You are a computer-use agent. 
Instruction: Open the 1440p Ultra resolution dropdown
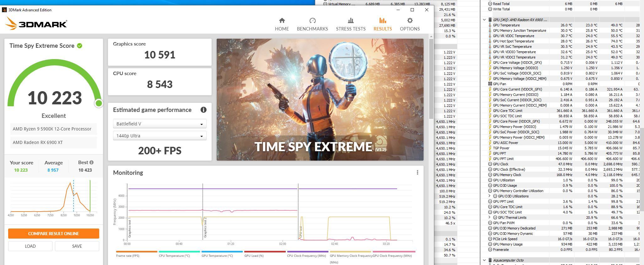pyautogui.click(x=160, y=136)
